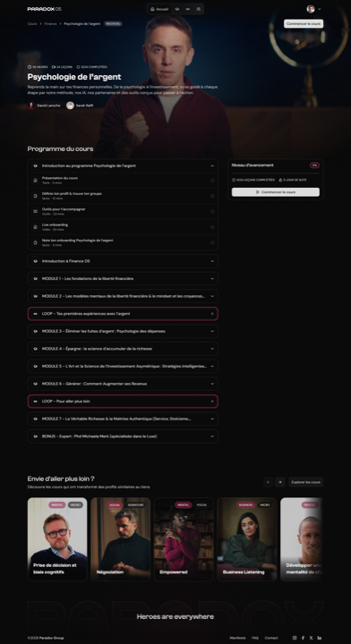Collapse 'Introduction au programme Psychologie de l'argent' section
Screen dimensions: 351x644
[123, 165]
